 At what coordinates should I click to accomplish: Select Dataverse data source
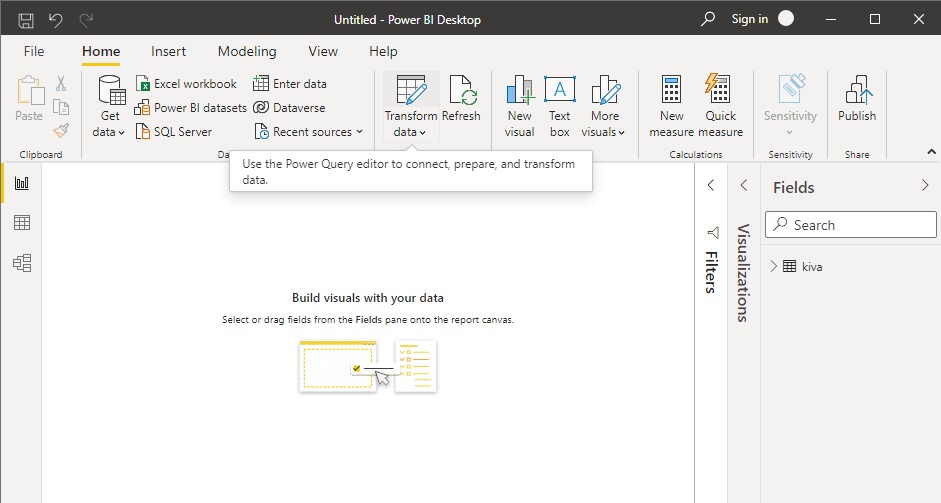point(289,108)
